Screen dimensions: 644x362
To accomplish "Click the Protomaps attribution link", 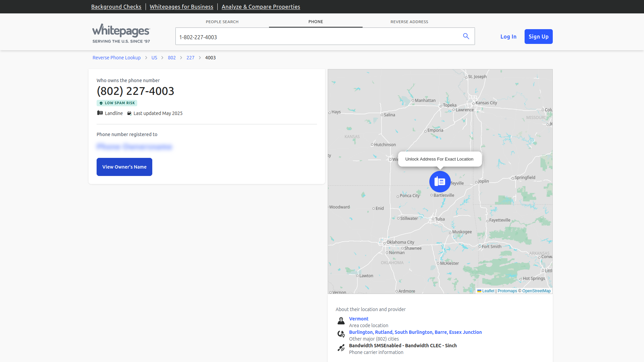I will point(507,291).
